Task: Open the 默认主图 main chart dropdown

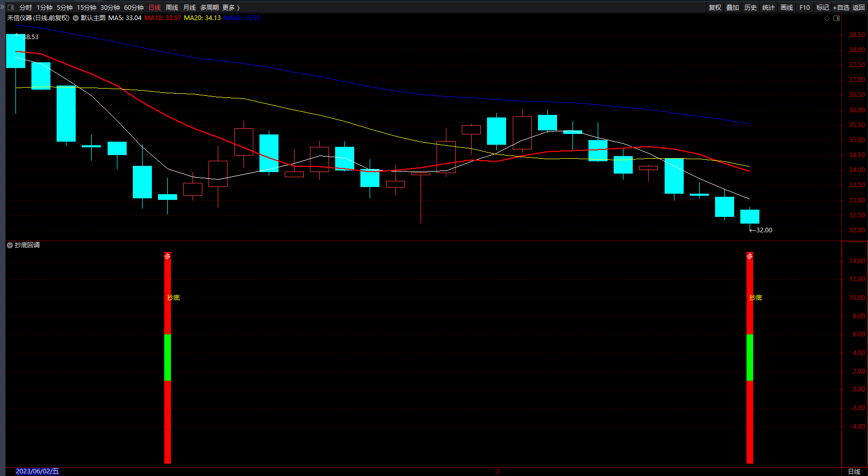Action: coord(76,18)
